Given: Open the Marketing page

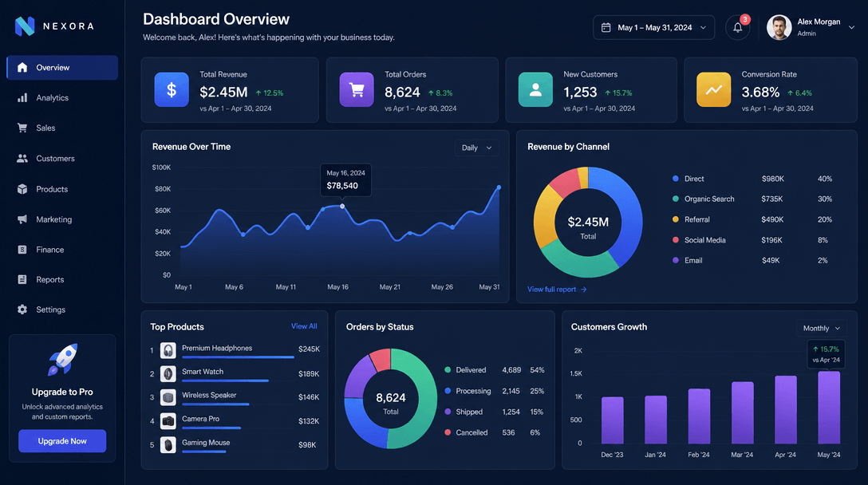Looking at the screenshot, I should (62, 219).
